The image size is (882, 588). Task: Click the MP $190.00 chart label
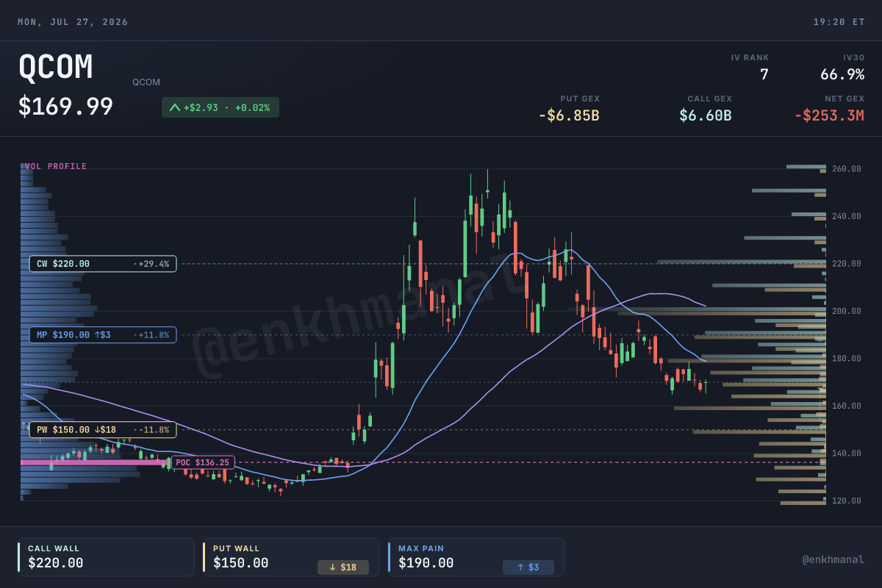tap(103, 335)
